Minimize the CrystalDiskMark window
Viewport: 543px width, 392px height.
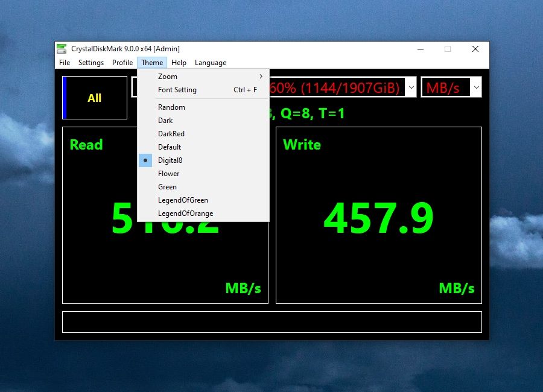point(421,49)
